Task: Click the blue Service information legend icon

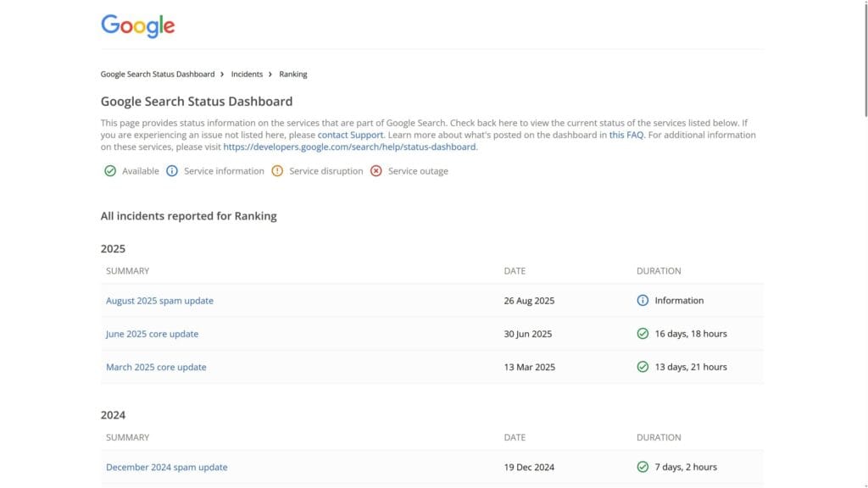Action: point(172,171)
